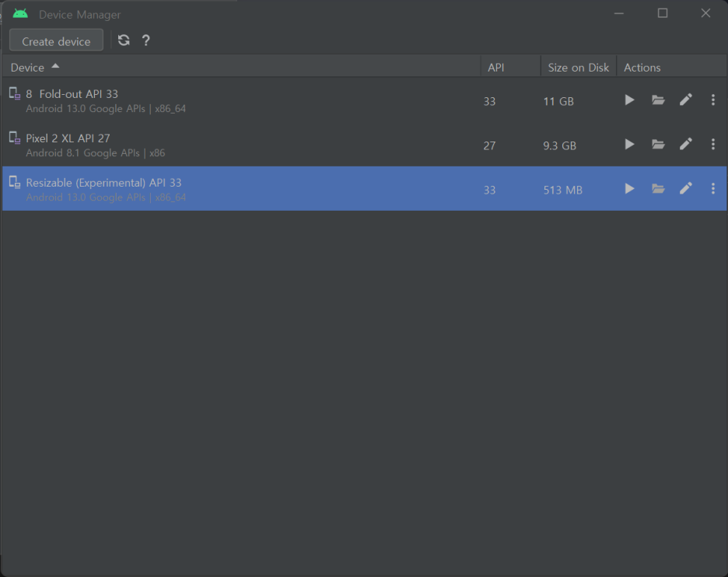Click device type icon for Resizable device
Image resolution: width=728 pixels, height=577 pixels.
15,182
